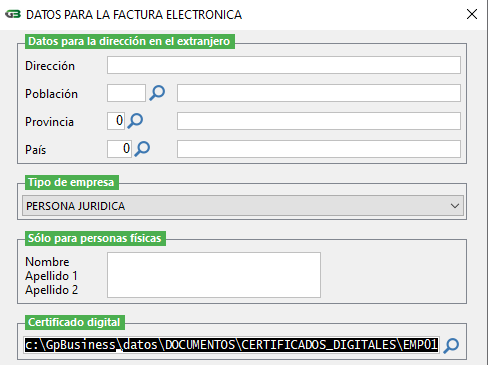Close the DATOS PARA LA FACTURA ELECTRONICA window
This screenshot has width=488, height=365.
point(472,14)
